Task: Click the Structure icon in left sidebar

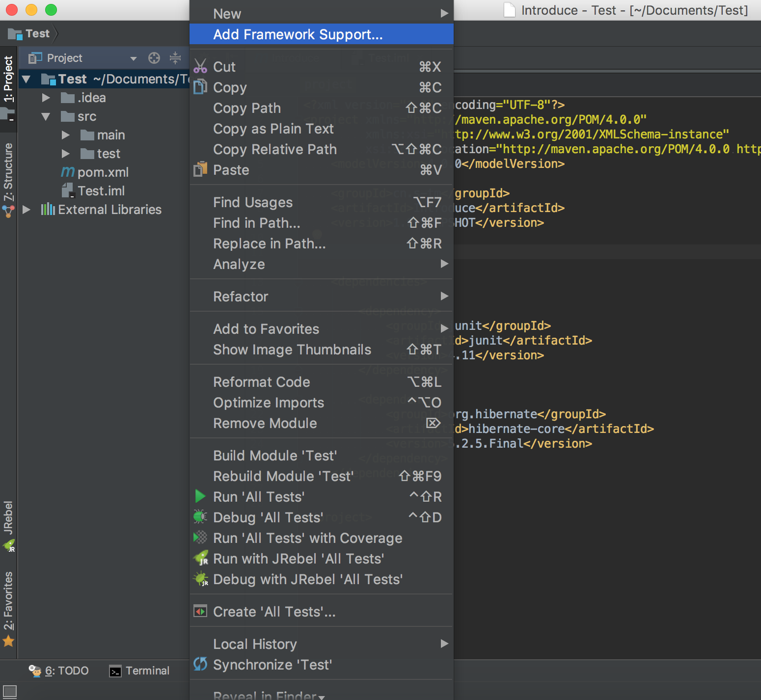Action: 8,212
